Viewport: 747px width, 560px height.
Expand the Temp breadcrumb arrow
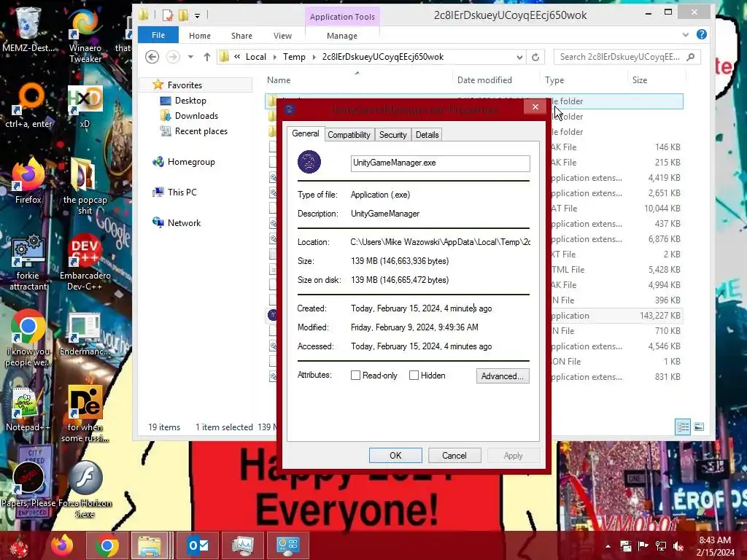click(x=314, y=57)
